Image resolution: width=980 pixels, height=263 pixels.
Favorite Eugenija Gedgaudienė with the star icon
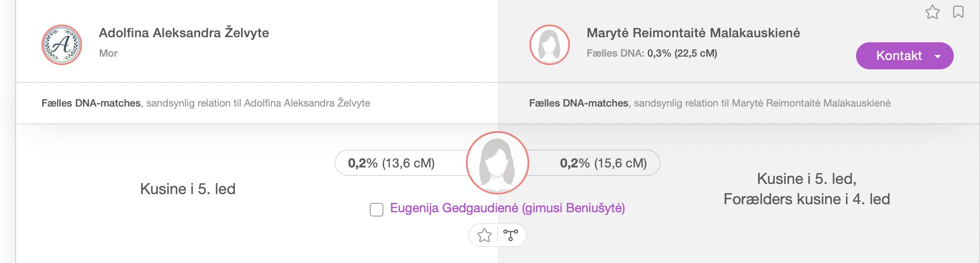(x=484, y=235)
